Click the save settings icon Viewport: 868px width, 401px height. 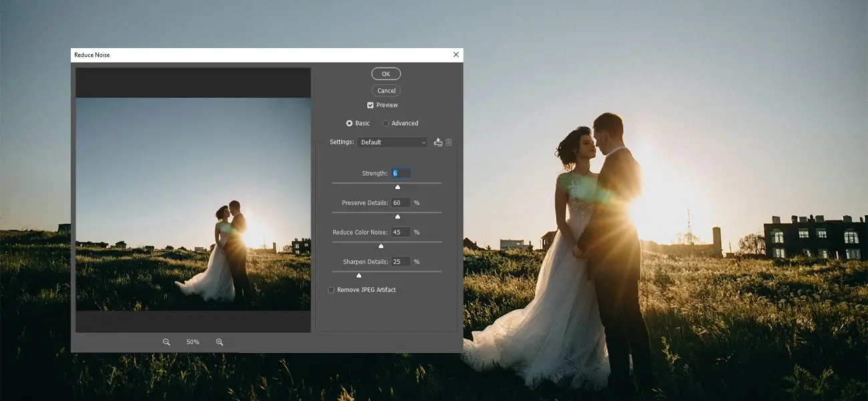[438, 142]
